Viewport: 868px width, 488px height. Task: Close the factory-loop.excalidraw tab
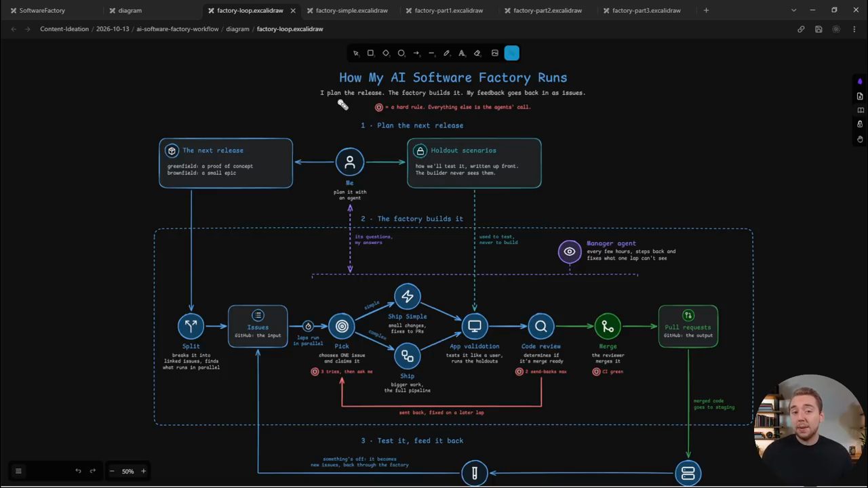[x=293, y=10]
